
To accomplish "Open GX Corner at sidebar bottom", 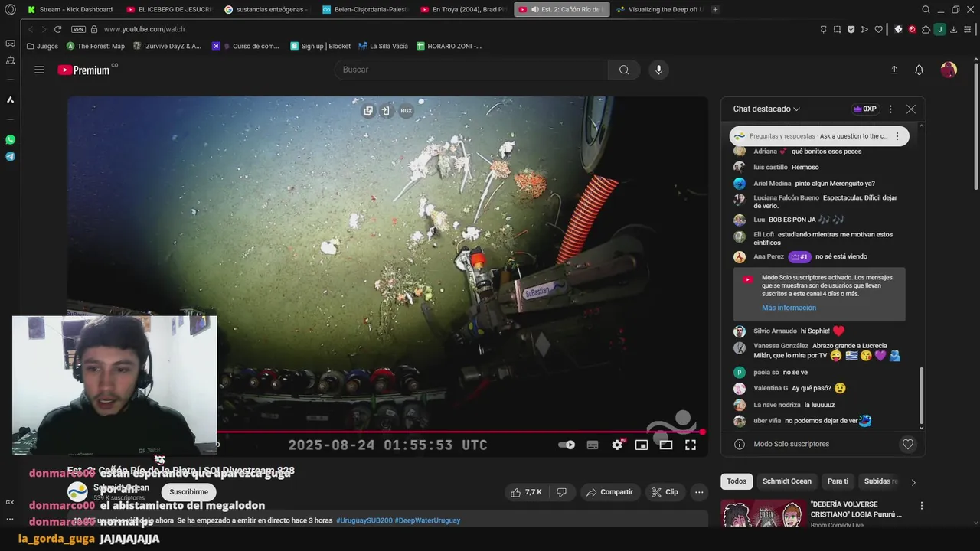I will pos(10,502).
